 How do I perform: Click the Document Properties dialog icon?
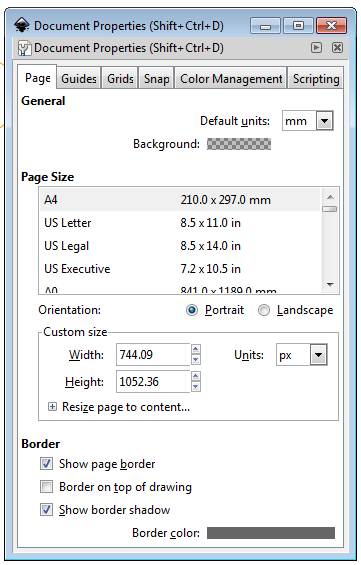point(24,48)
